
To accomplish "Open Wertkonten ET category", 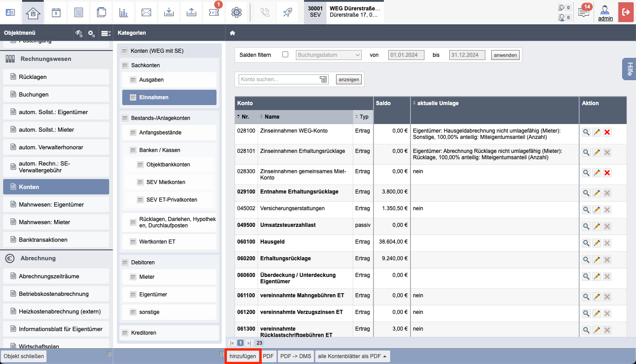I will click(x=169, y=242).
